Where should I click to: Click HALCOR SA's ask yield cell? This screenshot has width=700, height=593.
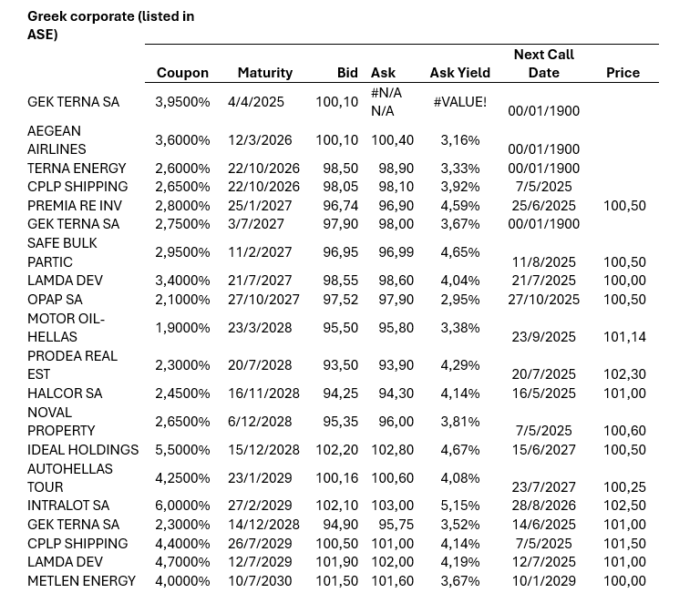459,394
